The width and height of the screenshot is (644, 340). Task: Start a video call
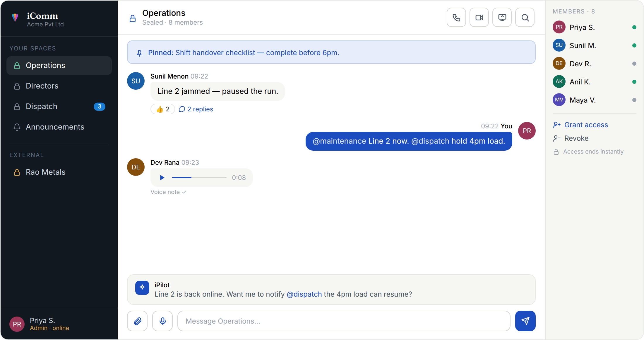[479, 18]
